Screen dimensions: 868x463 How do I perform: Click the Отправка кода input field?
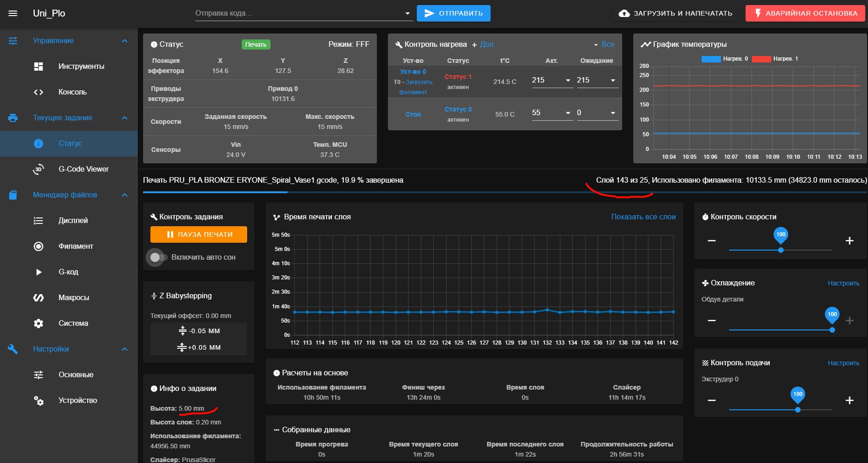click(298, 13)
